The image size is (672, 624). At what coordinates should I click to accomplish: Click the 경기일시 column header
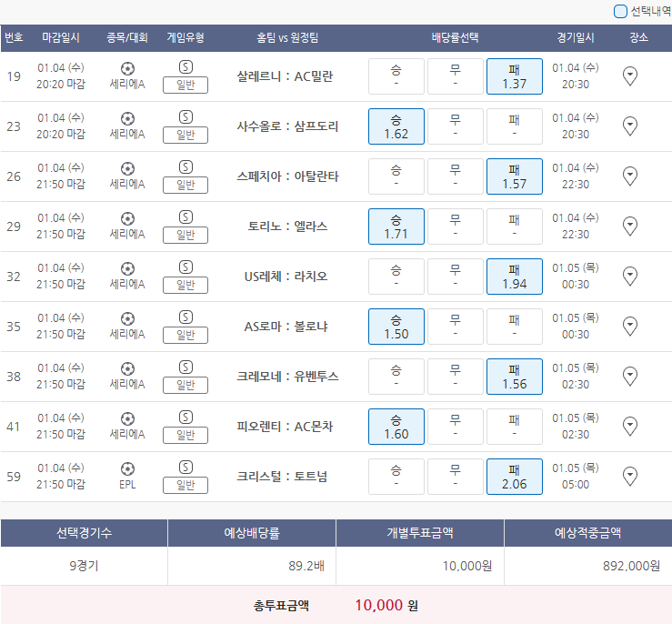pos(576,37)
